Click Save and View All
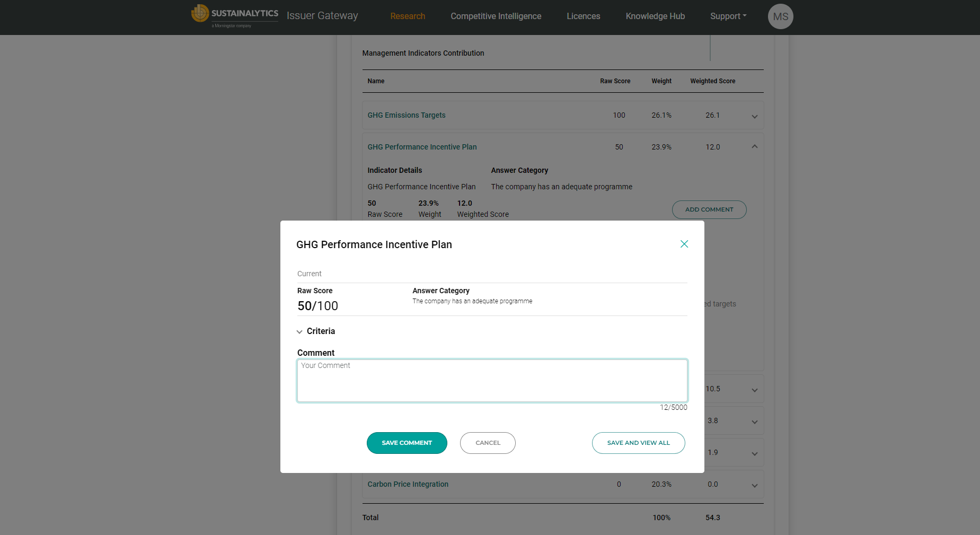Image resolution: width=980 pixels, height=535 pixels. coord(638,443)
